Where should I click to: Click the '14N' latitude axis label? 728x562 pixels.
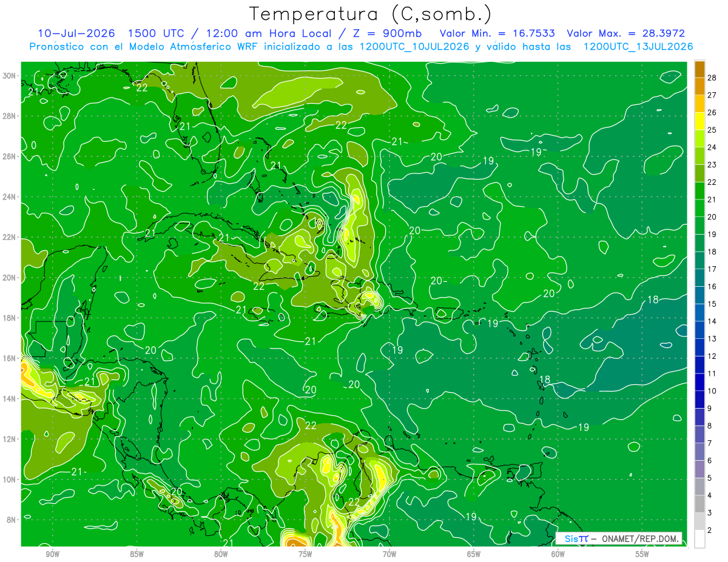click(9, 398)
